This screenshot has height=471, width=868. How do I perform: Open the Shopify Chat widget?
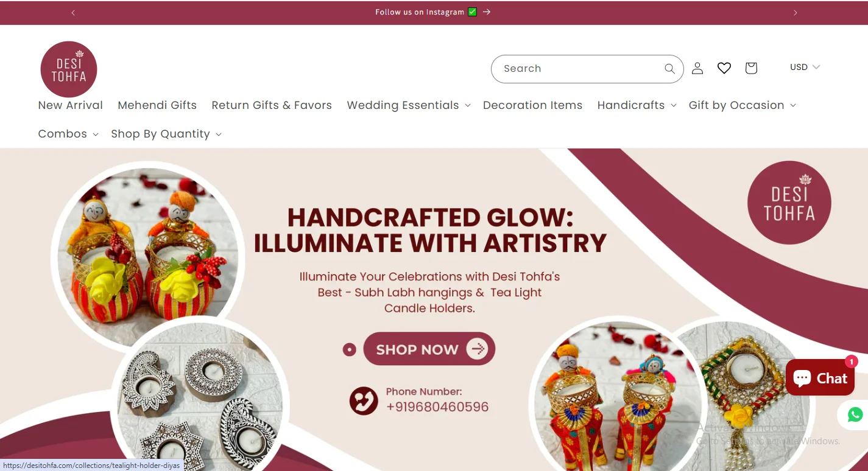(820, 378)
